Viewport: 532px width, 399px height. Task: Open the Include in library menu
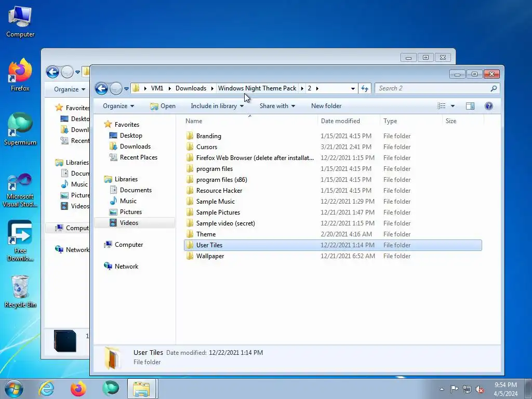coord(217,106)
